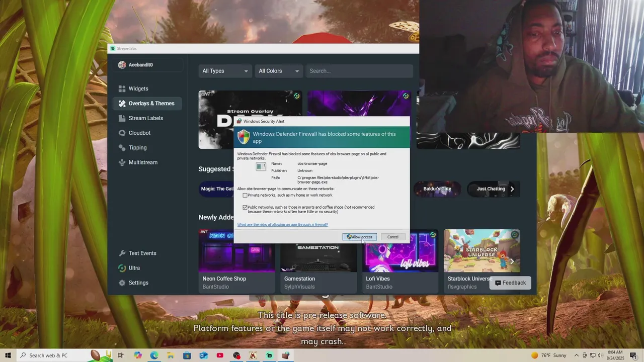Select the Baldur's Gate category
This screenshot has width=644, height=362.
click(x=437, y=189)
